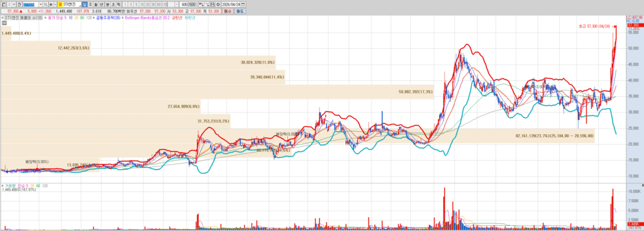Select the tick (틱) chart period
The height and width of the screenshot is (231, 644).
(x=119, y=4)
